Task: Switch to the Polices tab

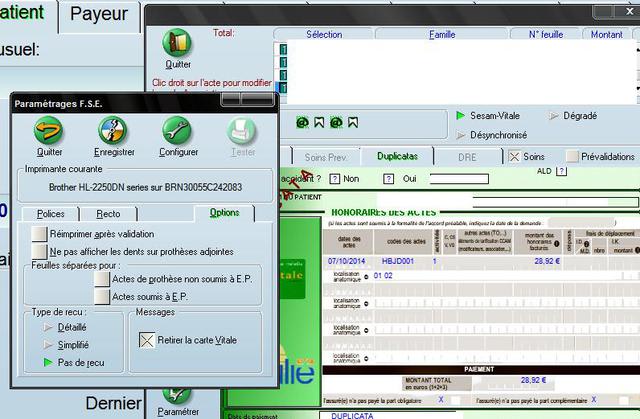Action: point(50,214)
